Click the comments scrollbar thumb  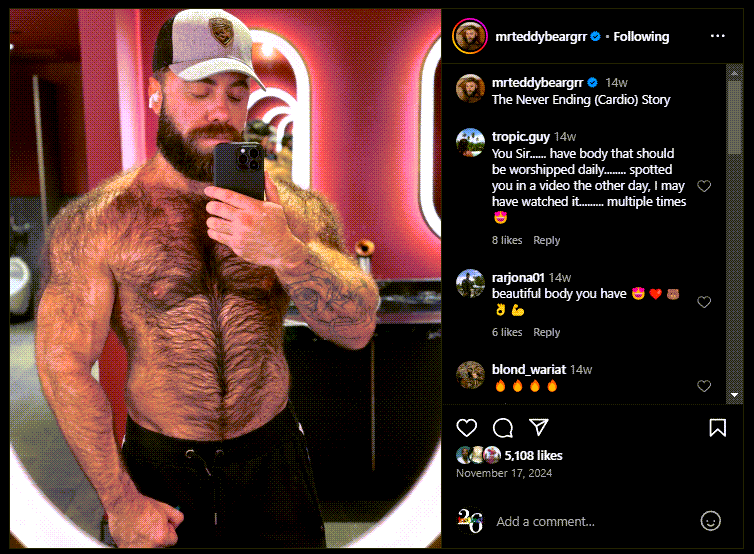pos(734,117)
